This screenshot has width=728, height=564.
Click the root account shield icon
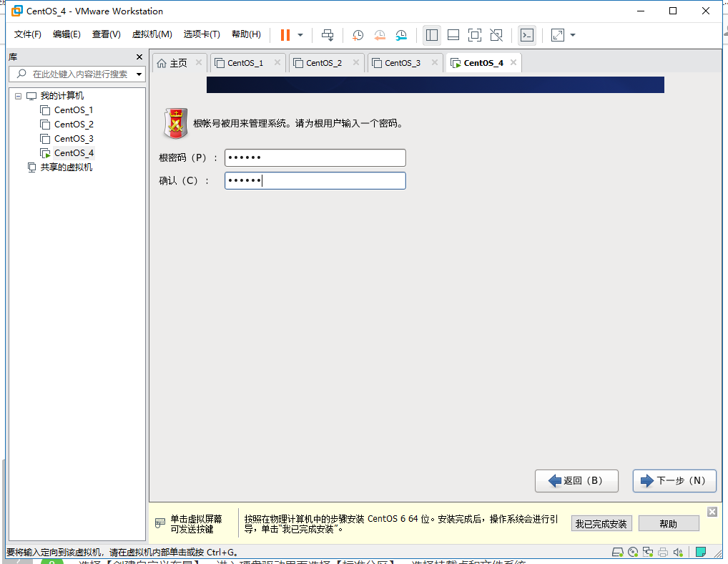175,123
